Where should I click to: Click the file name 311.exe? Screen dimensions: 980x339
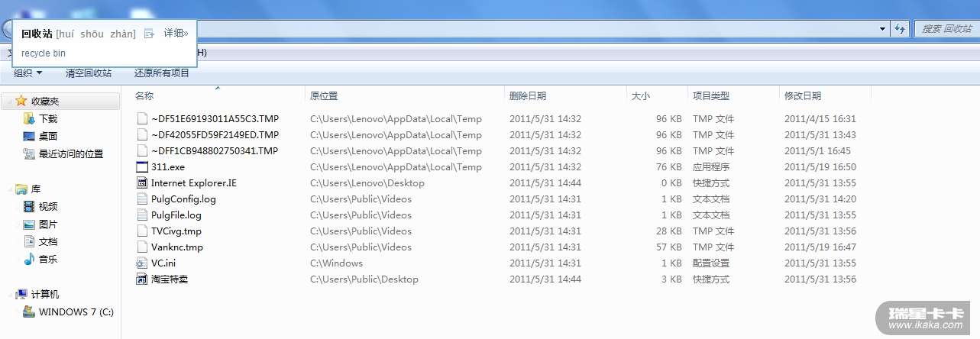pos(168,167)
